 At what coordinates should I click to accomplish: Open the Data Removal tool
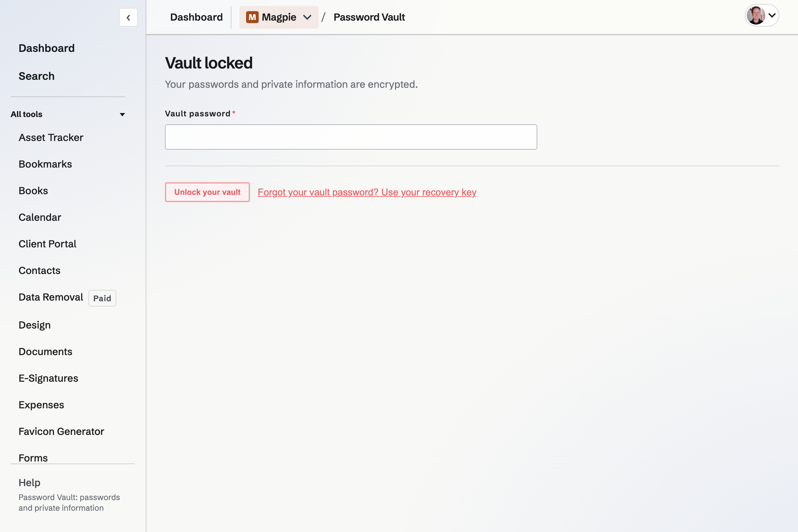(x=51, y=297)
